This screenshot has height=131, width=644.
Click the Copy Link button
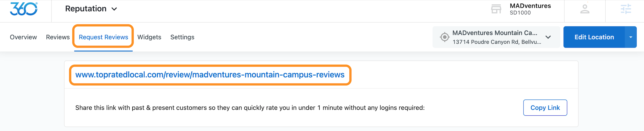[545, 108]
